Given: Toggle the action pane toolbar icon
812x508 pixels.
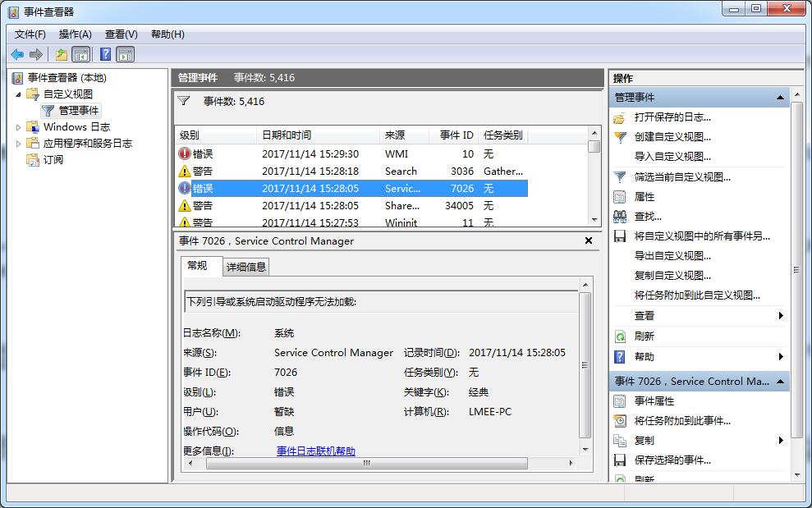Looking at the screenshot, I should (126, 54).
